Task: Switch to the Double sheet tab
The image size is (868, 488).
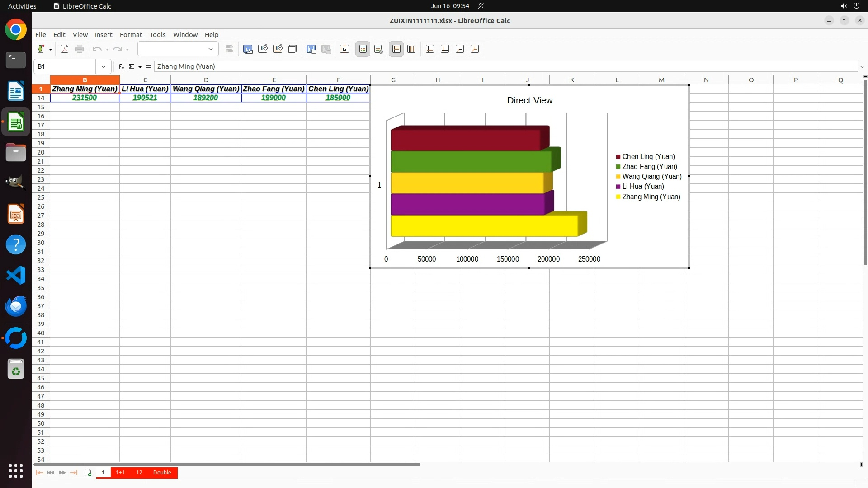Action: (162, 473)
